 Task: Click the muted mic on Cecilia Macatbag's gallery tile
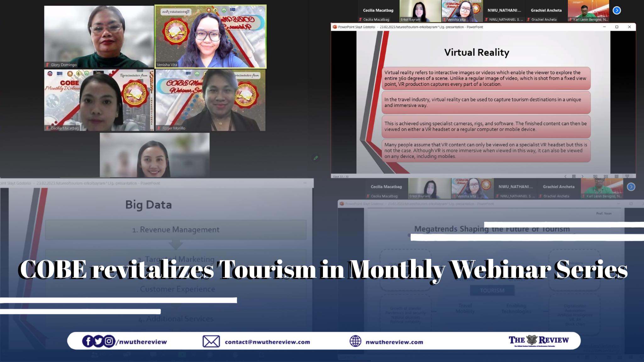(47, 128)
